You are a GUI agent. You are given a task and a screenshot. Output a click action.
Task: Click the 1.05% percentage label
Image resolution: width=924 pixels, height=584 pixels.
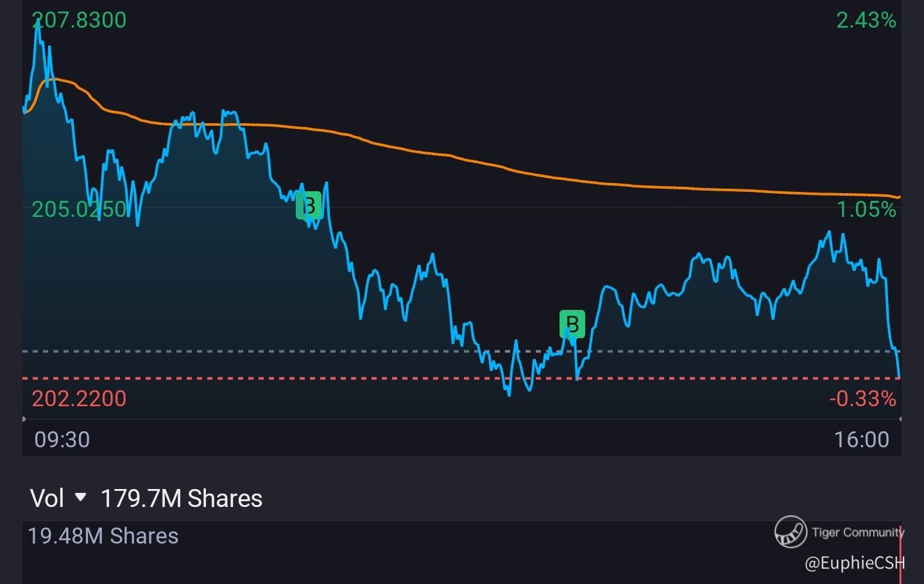coord(866,209)
